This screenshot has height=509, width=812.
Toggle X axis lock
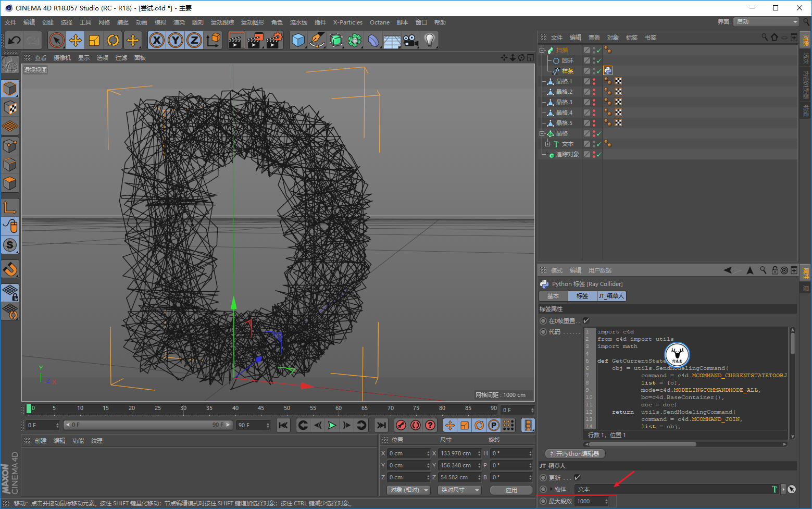pyautogui.click(x=157, y=40)
